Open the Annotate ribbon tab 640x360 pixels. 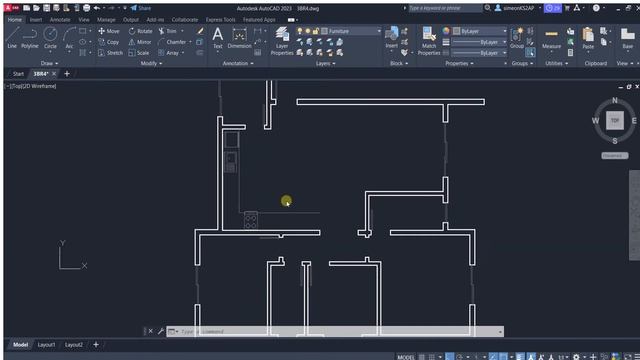[x=60, y=20]
